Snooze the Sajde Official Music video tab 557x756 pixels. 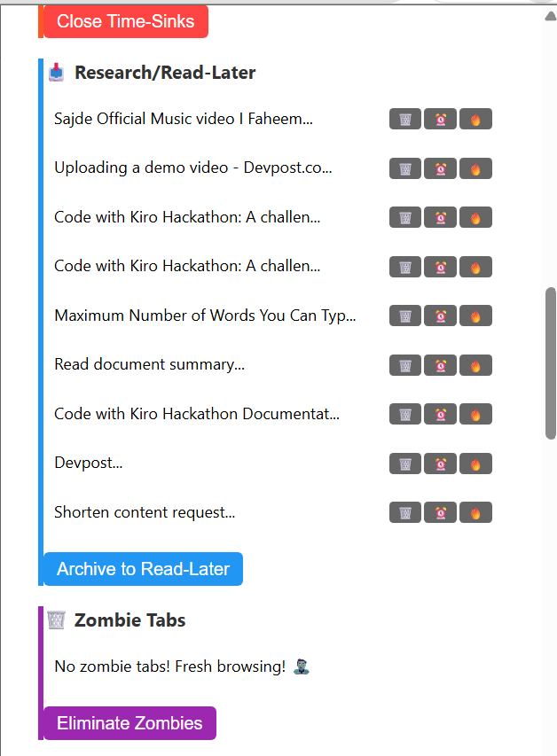click(440, 119)
